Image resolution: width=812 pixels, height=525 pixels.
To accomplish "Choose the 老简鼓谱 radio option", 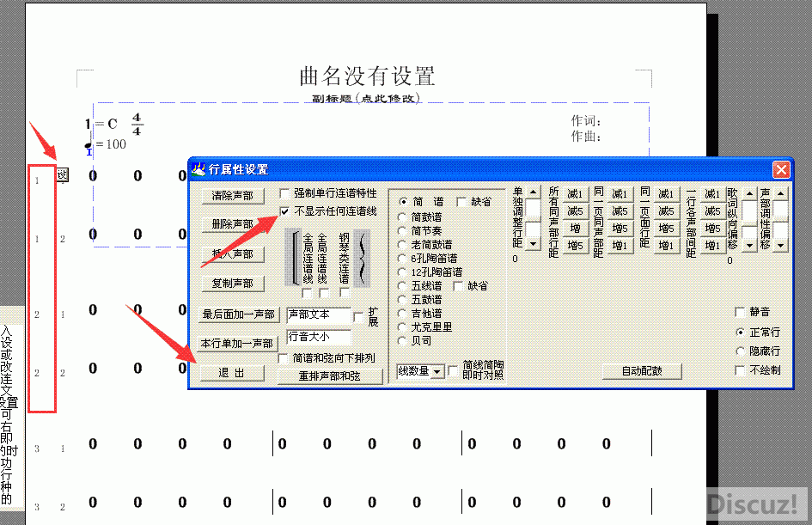I will click(x=402, y=244).
